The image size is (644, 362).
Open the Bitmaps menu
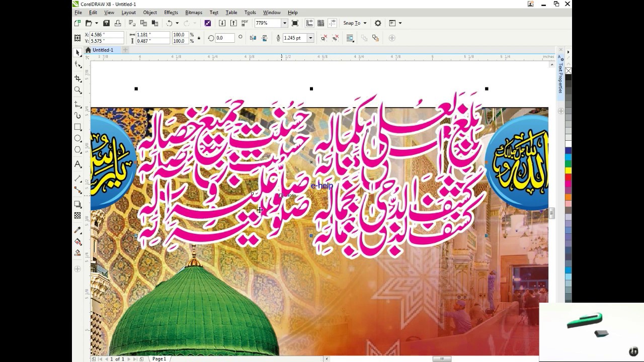point(194,13)
